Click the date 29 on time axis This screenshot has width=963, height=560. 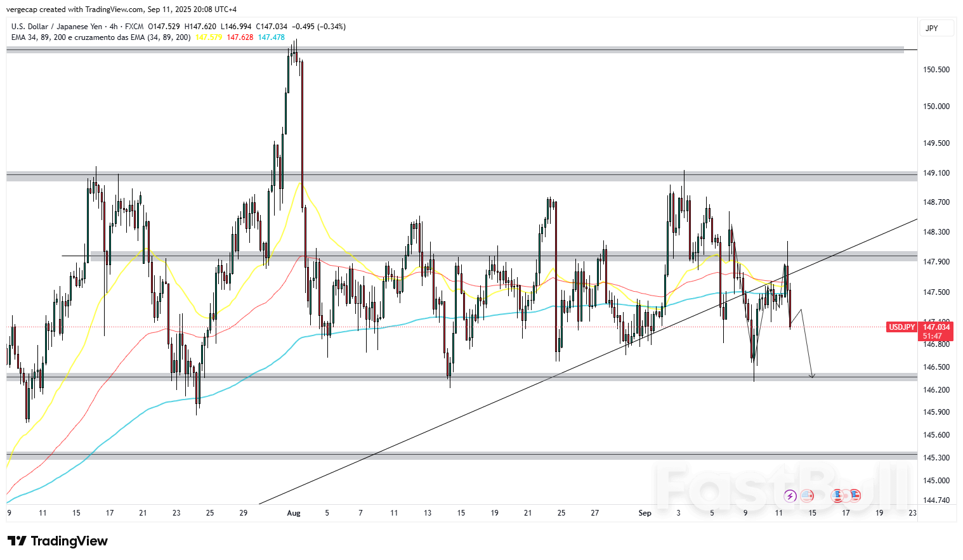coord(243,513)
